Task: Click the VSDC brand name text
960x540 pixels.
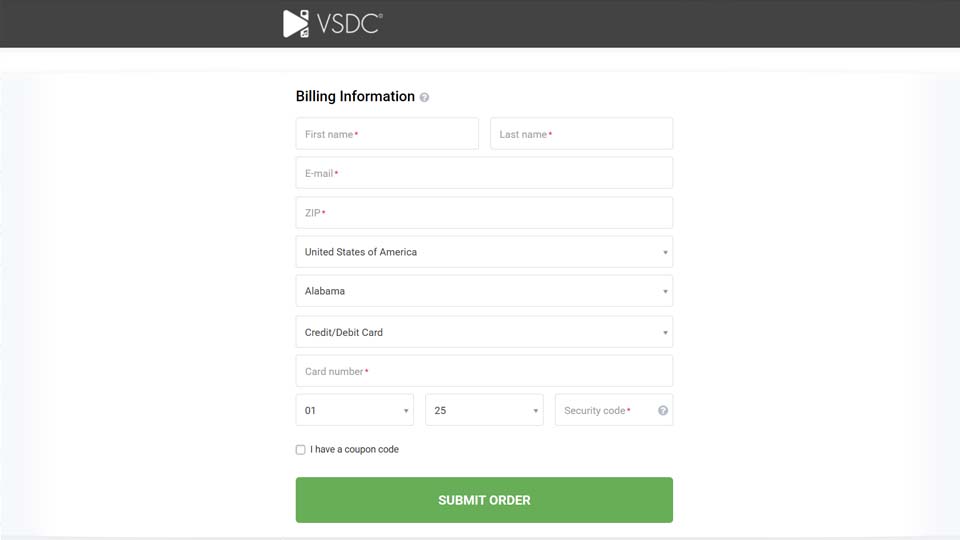Action: point(349,24)
